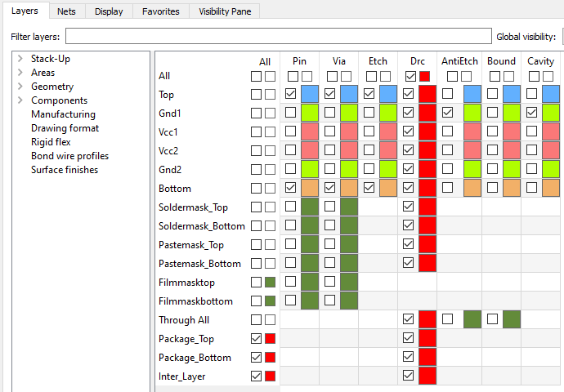Uncheck the Top layer Pin checkbox

[291, 93]
